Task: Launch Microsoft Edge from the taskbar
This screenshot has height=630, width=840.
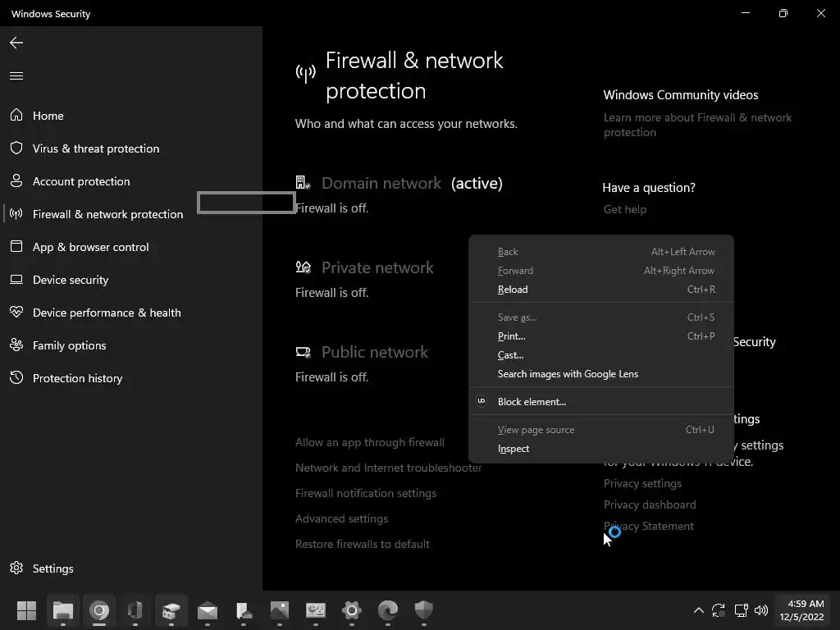Action: point(388,610)
